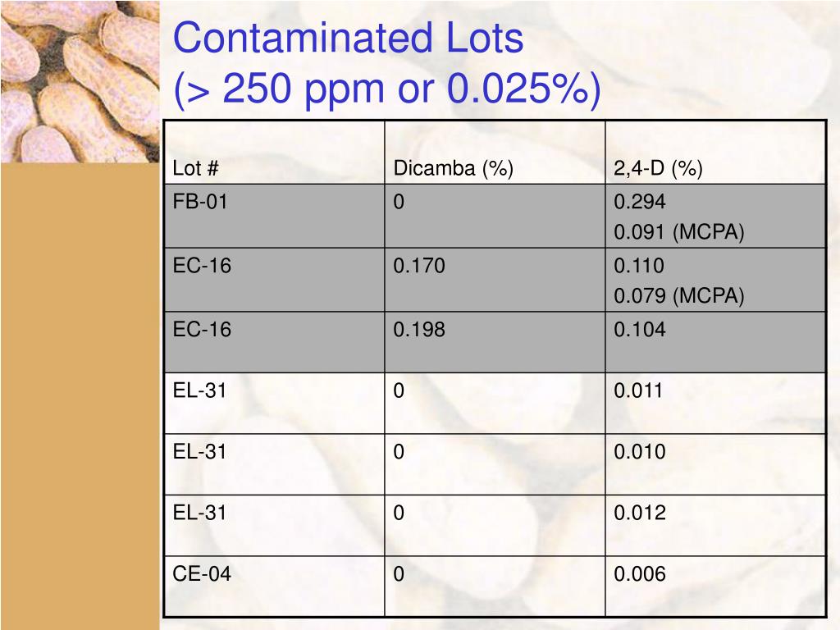Click the 0.091 (MCPA) entry

[679, 232]
